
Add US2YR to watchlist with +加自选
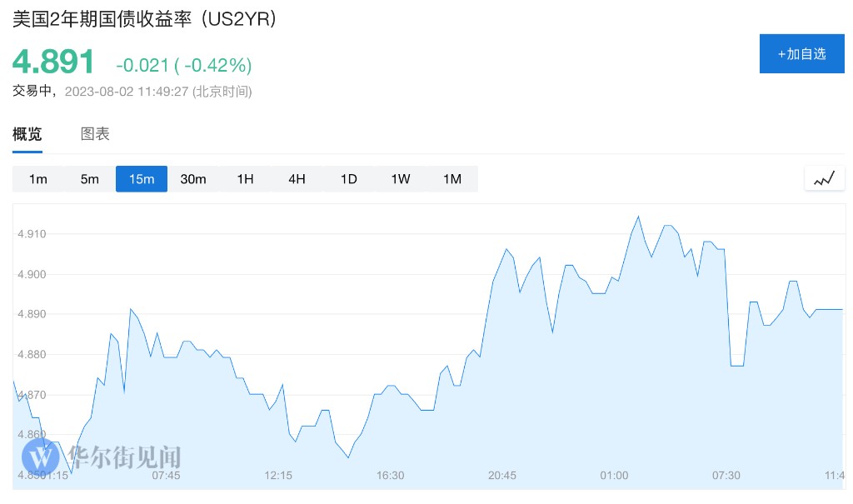click(801, 54)
